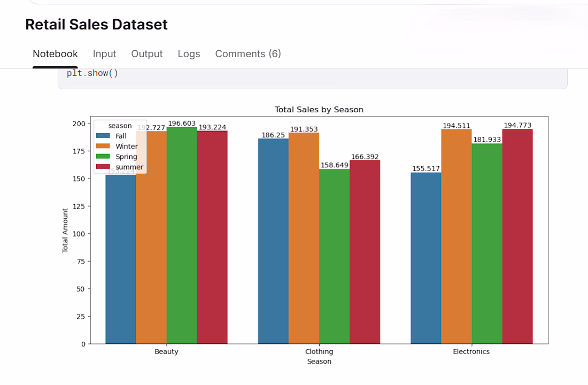Screen dimensions: 588x385
Task: Click the green Spring bar for Beauty
Action: click(x=182, y=236)
